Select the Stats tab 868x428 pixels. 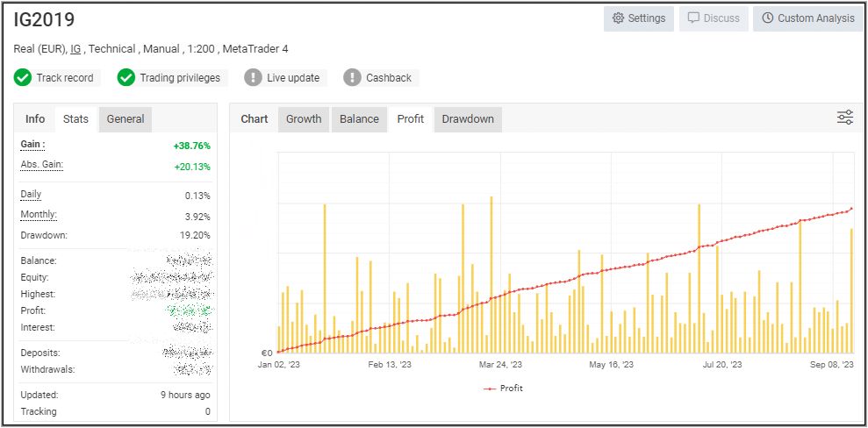pyautogui.click(x=75, y=119)
